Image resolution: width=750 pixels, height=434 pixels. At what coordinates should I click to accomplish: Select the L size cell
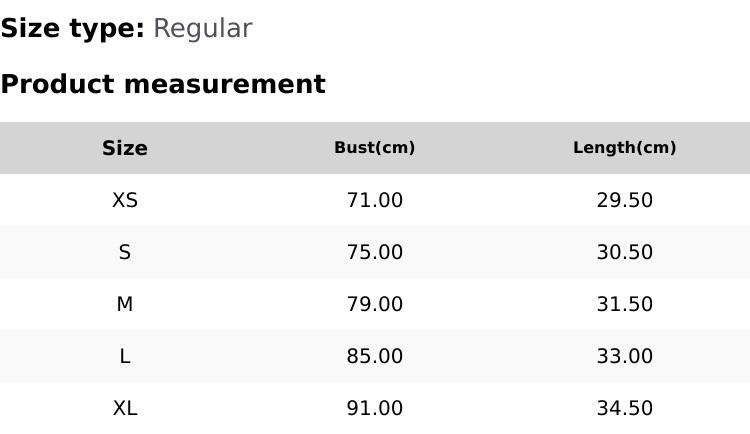tap(125, 356)
